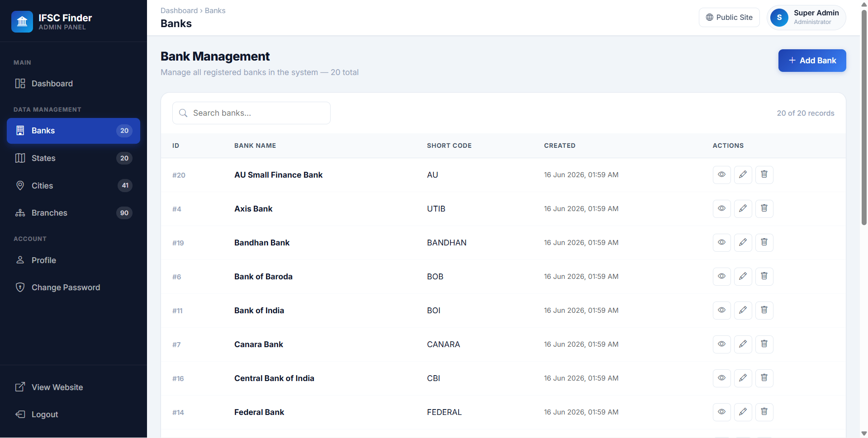Click the scrollbar down arrow
868x438 pixels.
(864, 433)
